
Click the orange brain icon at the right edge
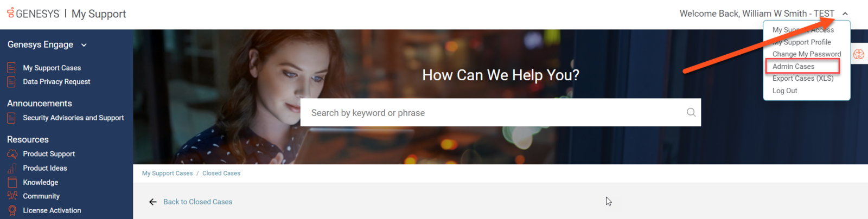pos(859,54)
